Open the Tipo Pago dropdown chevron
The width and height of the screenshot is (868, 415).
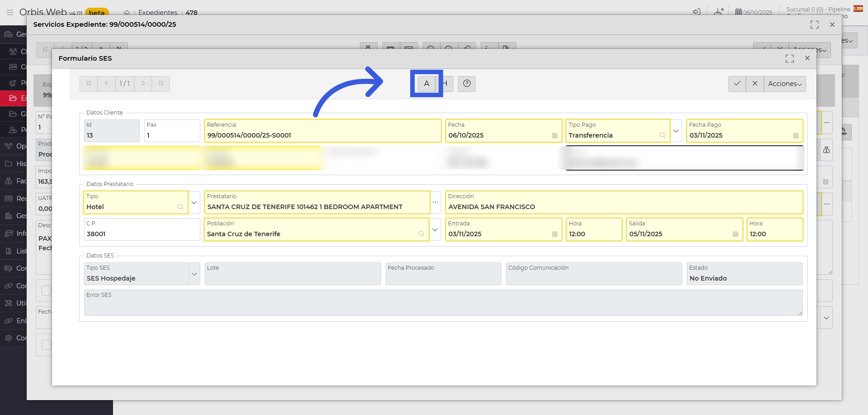pyautogui.click(x=676, y=131)
